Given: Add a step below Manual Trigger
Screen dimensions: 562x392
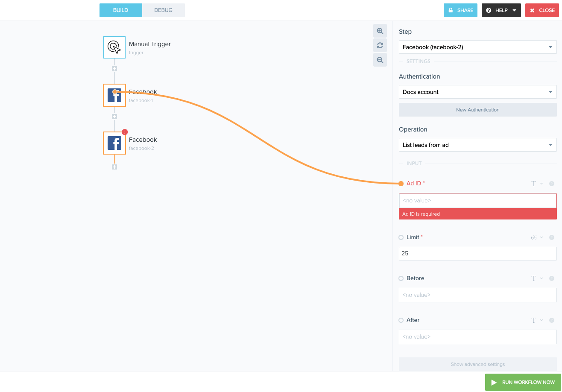Looking at the screenshot, I should coord(114,69).
